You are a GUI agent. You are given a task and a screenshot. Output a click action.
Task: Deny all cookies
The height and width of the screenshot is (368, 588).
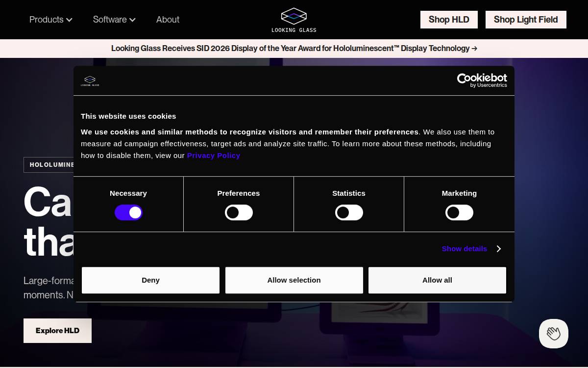(150, 280)
